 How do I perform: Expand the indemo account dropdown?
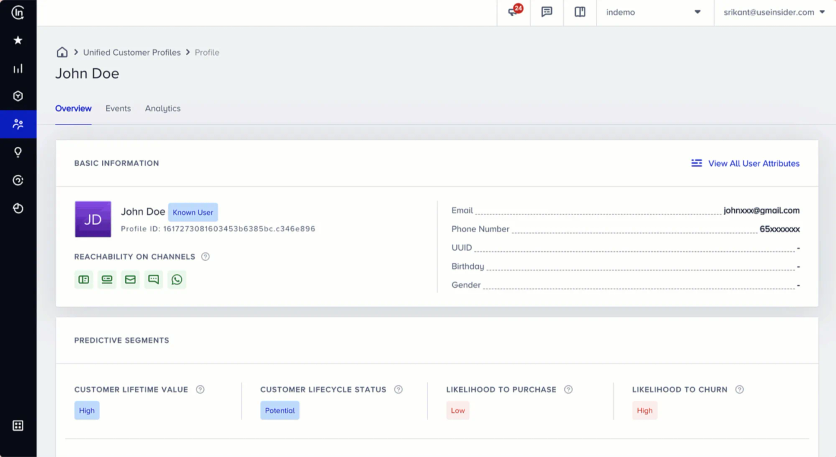coord(654,12)
